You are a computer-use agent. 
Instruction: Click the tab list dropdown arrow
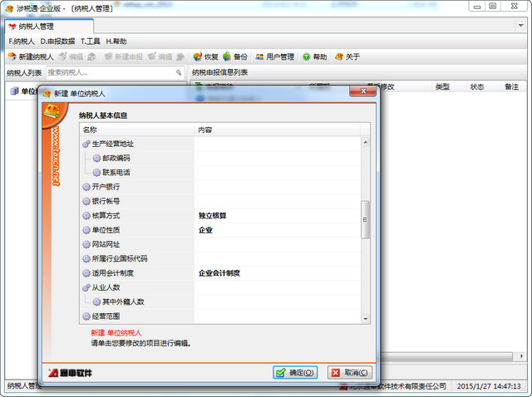point(521,26)
